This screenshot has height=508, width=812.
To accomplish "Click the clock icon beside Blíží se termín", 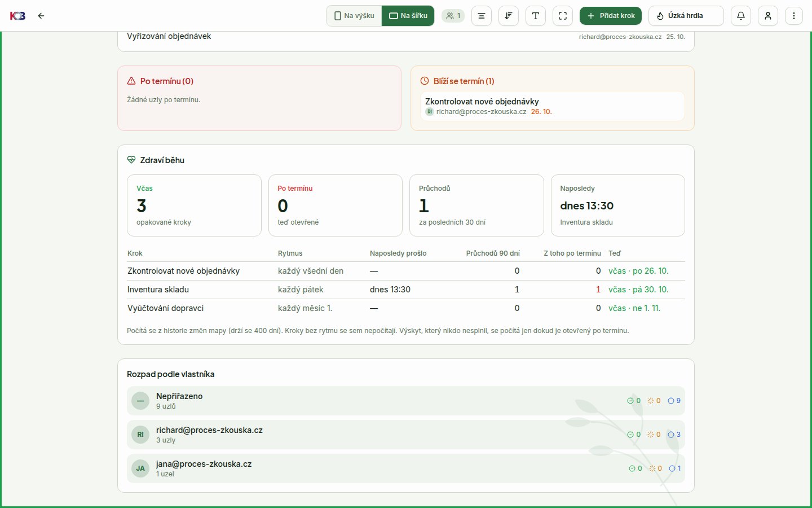I will [425, 81].
